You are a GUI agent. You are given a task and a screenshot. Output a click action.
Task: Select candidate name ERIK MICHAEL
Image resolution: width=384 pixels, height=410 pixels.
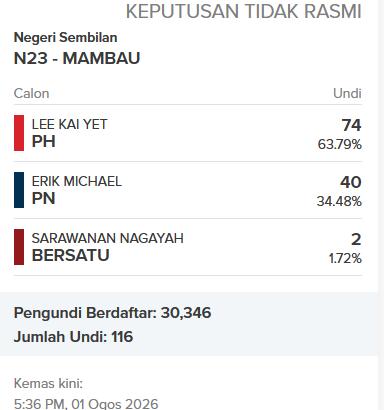coord(77,181)
